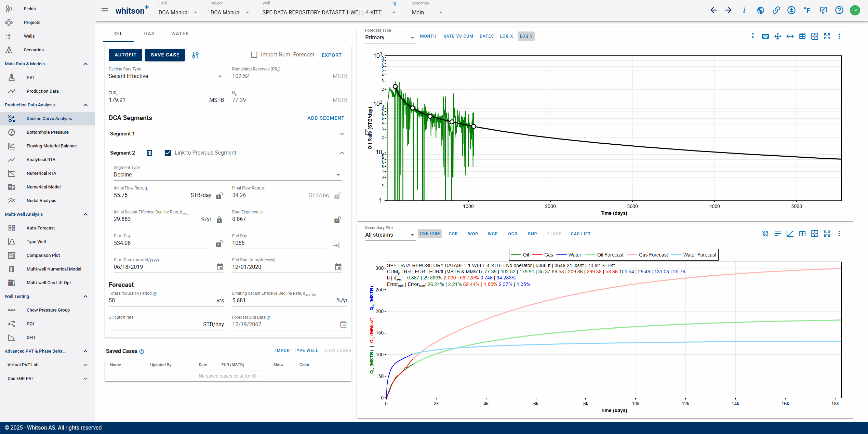Click legend lines icon on secondary plot
Viewport: 868px width, 434px height.
[778, 234]
